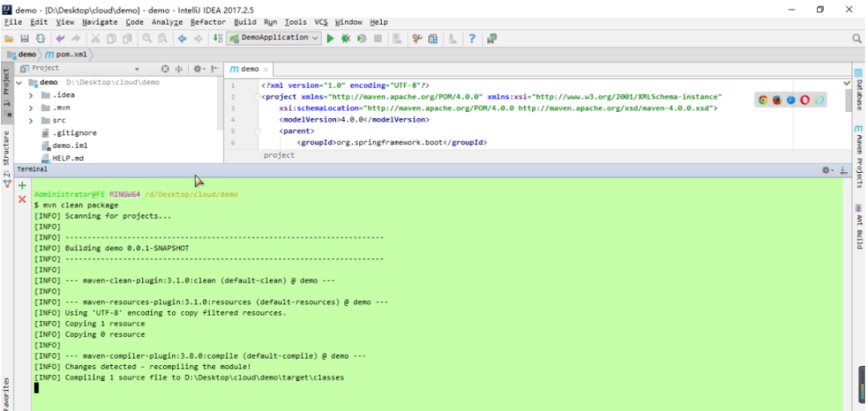Fold the project XML tag
Viewport: 868px width, 411px height.
click(x=257, y=97)
